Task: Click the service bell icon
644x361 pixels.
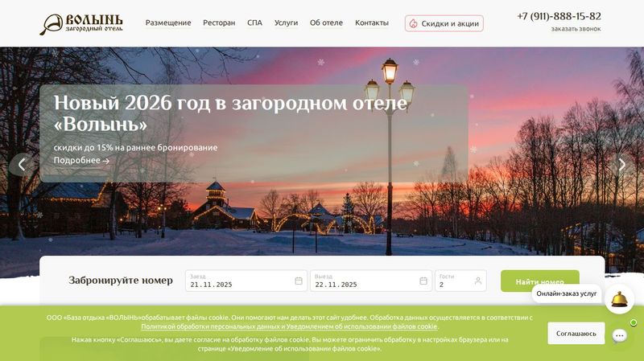Action: (619, 299)
